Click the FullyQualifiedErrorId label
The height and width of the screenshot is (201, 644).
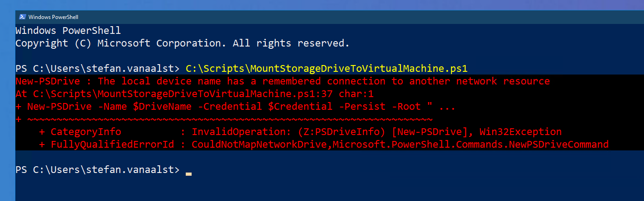point(112,145)
